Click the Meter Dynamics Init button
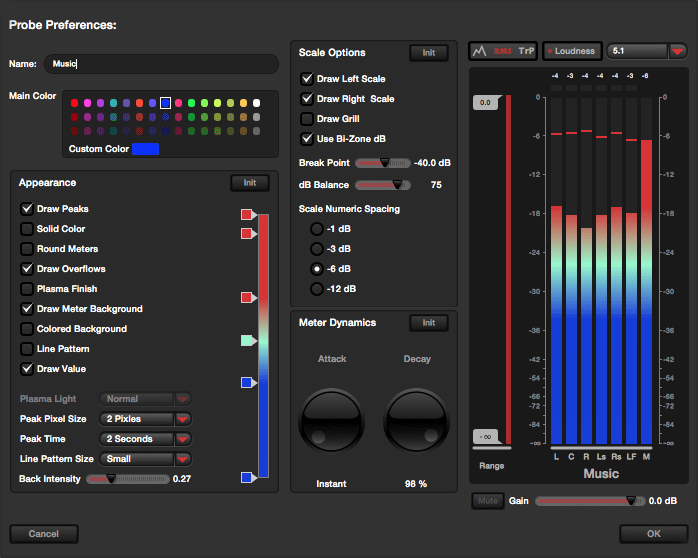 pos(429,323)
